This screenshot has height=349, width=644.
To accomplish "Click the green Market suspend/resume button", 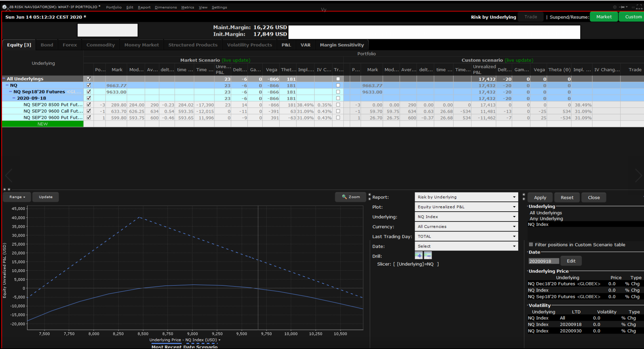I will 604,17.
